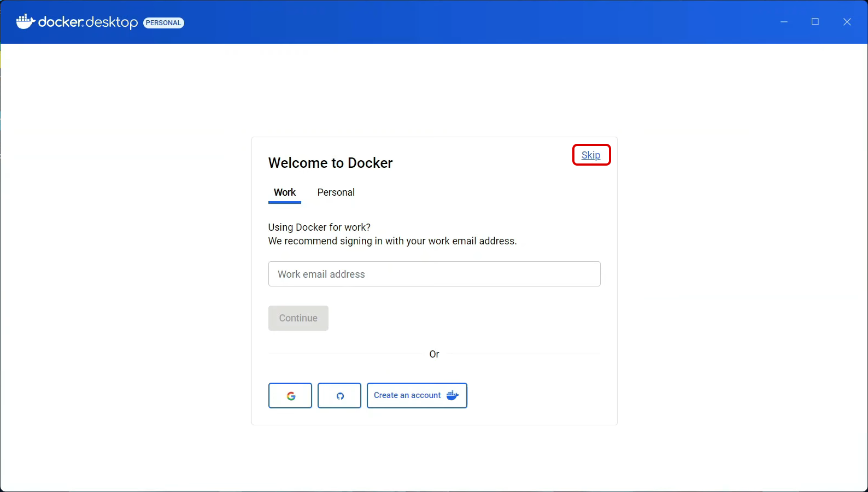The image size is (868, 492).
Task: Focus the Work email address field
Action: click(x=435, y=274)
